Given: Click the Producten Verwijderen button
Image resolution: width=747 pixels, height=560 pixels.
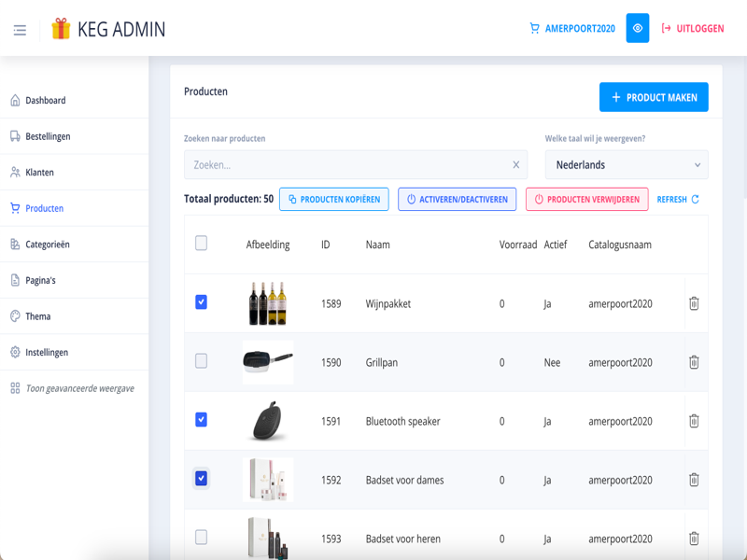Looking at the screenshot, I should pos(586,199).
